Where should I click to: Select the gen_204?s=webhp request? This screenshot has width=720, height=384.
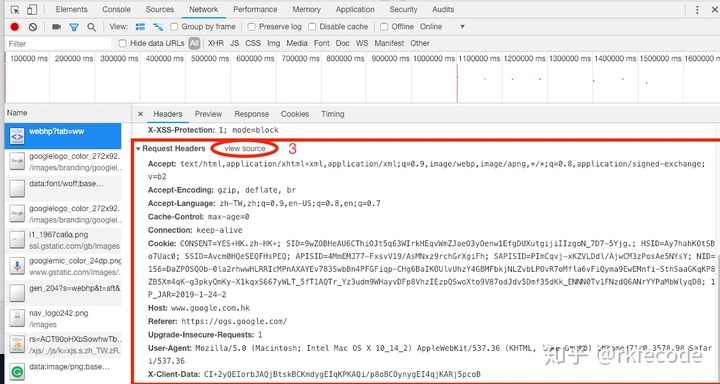tap(63, 293)
